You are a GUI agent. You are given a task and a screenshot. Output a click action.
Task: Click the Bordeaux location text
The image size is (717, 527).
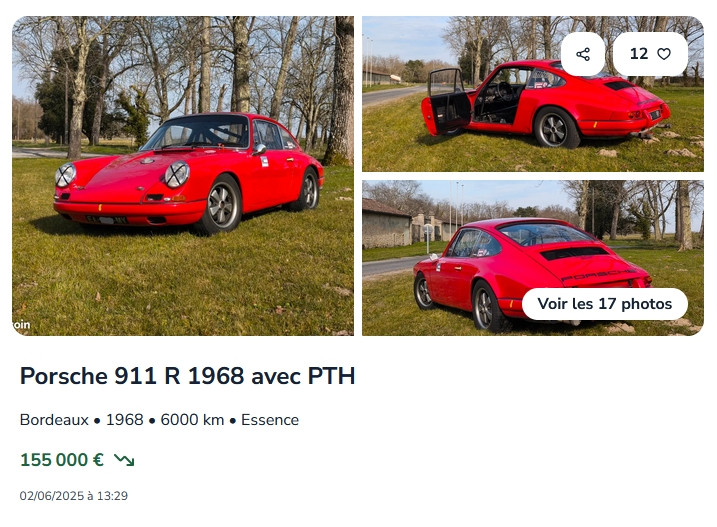(54, 420)
